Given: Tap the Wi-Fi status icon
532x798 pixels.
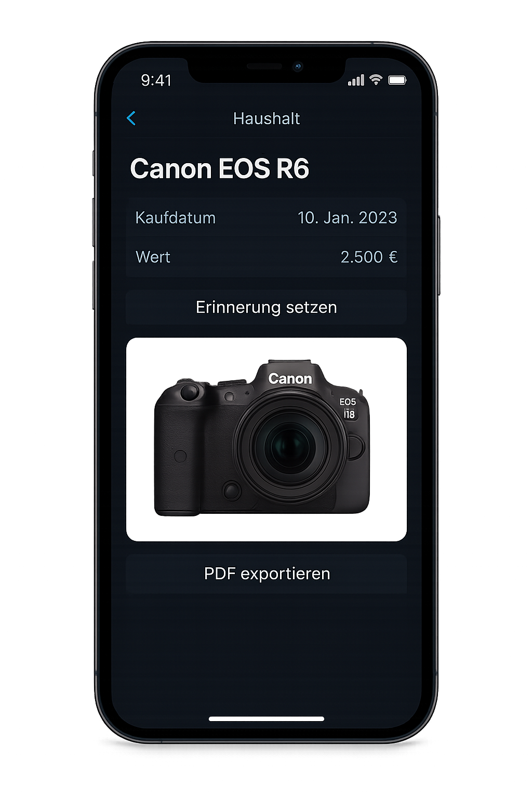Looking at the screenshot, I should click(376, 79).
